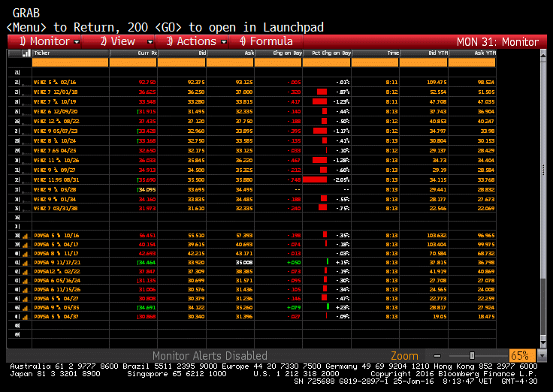Open the 65% zoom level dropdown
553x392 pixels.
522,356
